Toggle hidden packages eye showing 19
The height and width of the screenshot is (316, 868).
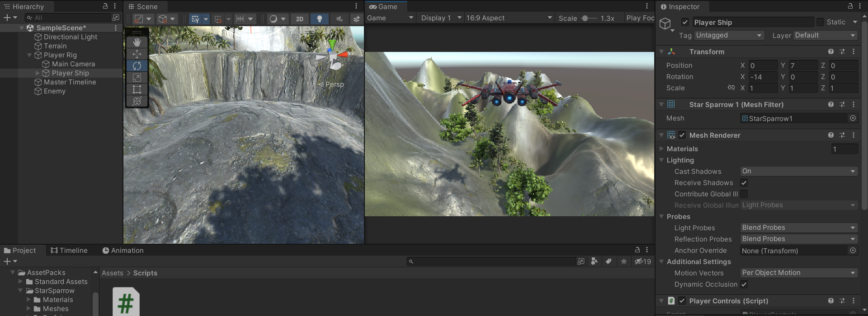(x=643, y=261)
